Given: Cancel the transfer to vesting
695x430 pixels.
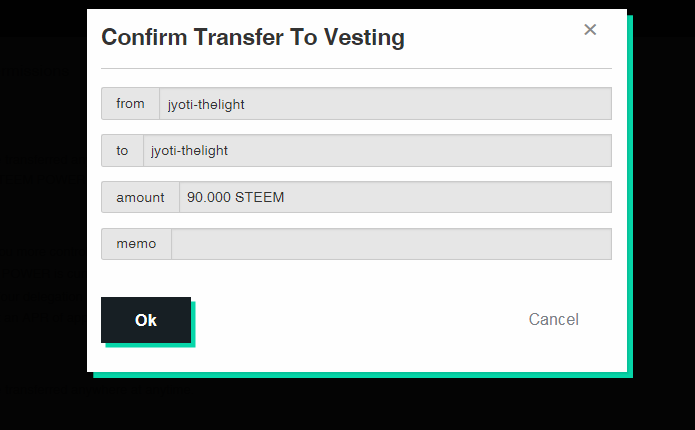Looking at the screenshot, I should (554, 319).
